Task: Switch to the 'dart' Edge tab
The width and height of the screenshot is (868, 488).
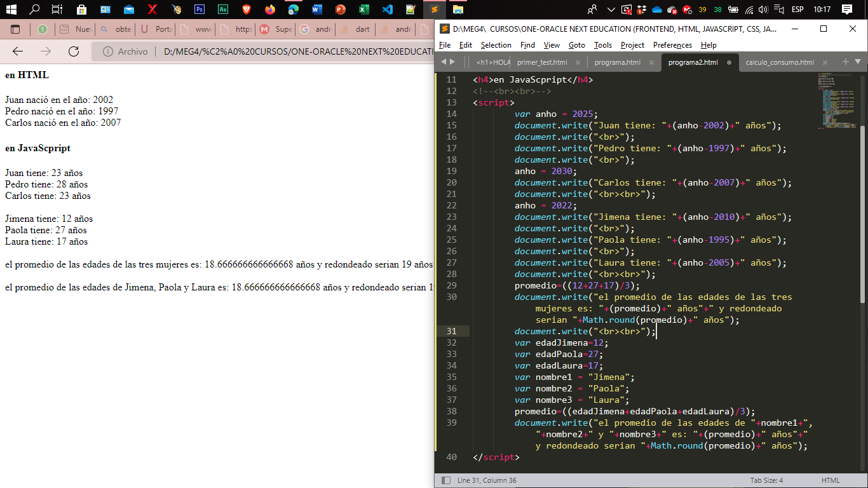Action: tap(356, 29)
